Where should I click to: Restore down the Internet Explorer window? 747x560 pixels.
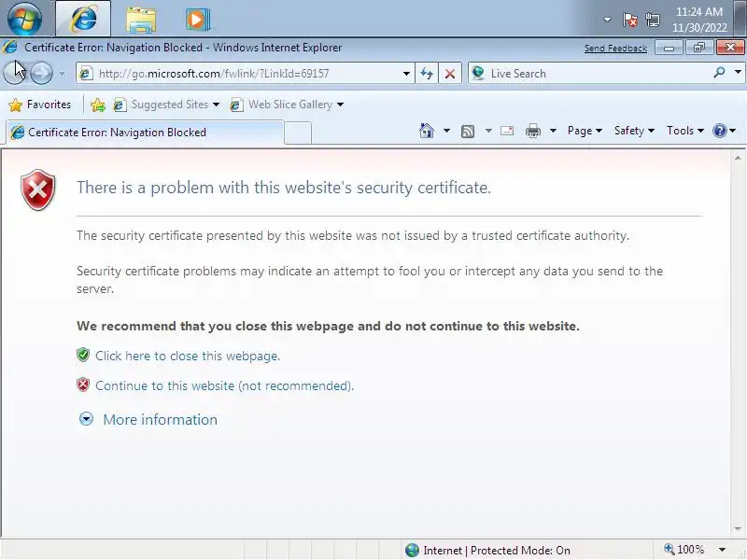(x=698, y=48)
